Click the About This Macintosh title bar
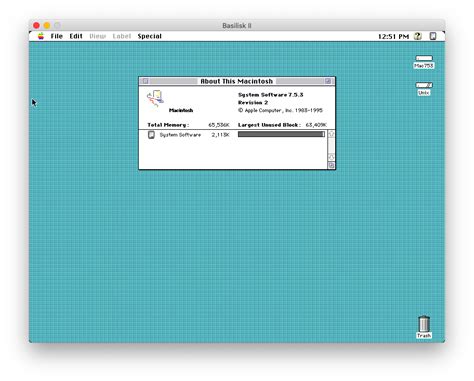Image resolution: width=474 pixels, height=381 pixels. click(237, 81)
